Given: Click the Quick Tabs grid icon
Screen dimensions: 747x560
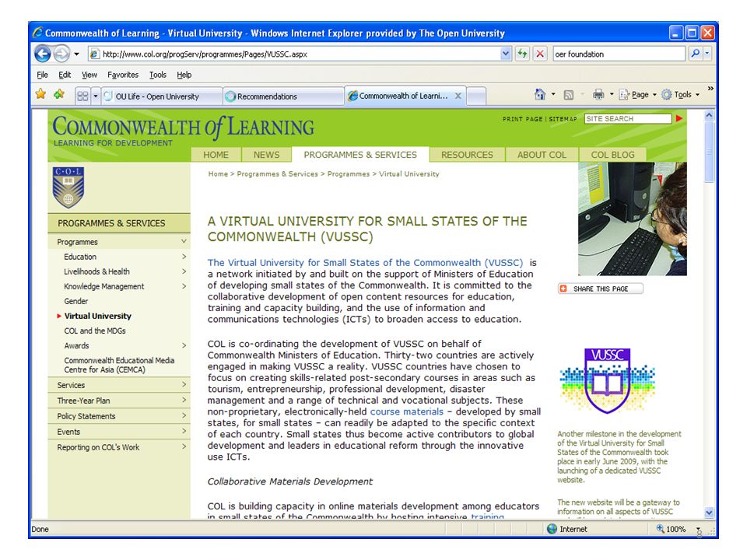Looking at the screenshot, I should pyautogui.click(x=82, y=96).
